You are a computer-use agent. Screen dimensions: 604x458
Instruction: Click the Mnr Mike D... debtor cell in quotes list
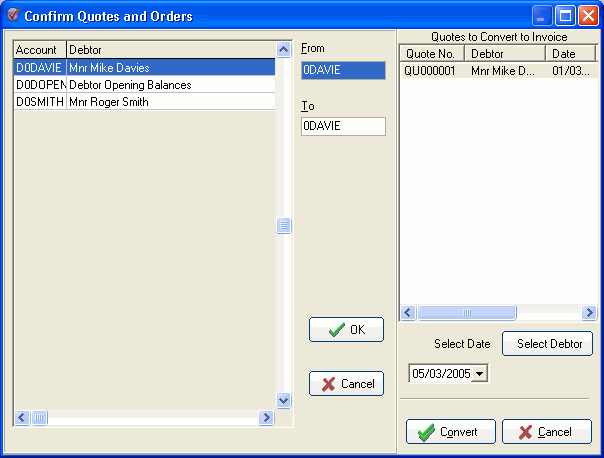click(x=503, y=71)
